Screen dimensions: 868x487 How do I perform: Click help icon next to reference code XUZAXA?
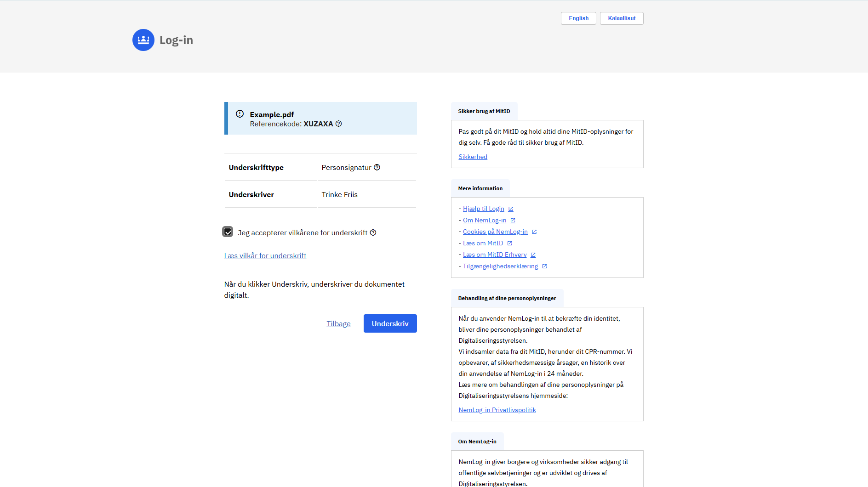(339, 124)
